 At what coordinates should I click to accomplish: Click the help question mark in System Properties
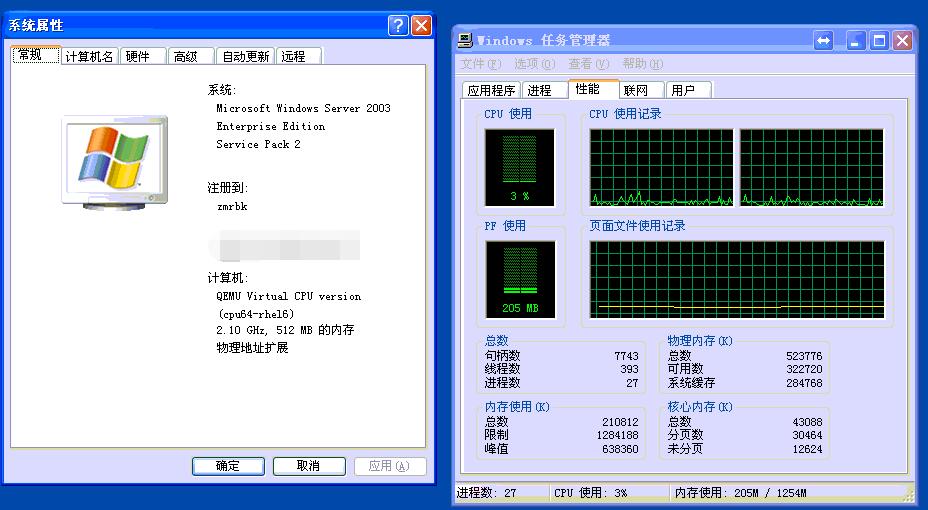pos(398,25)
